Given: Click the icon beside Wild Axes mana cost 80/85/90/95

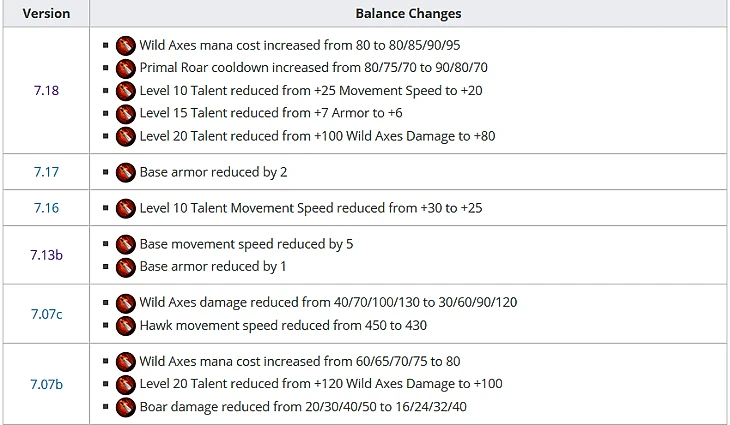Looking at the screenshot, I should [125, 45].
